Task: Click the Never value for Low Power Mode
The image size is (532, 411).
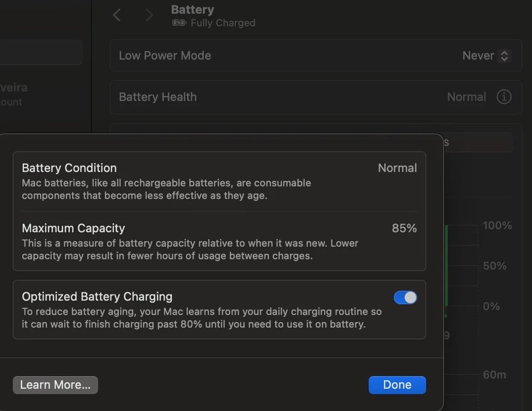Action: (478, 56)
